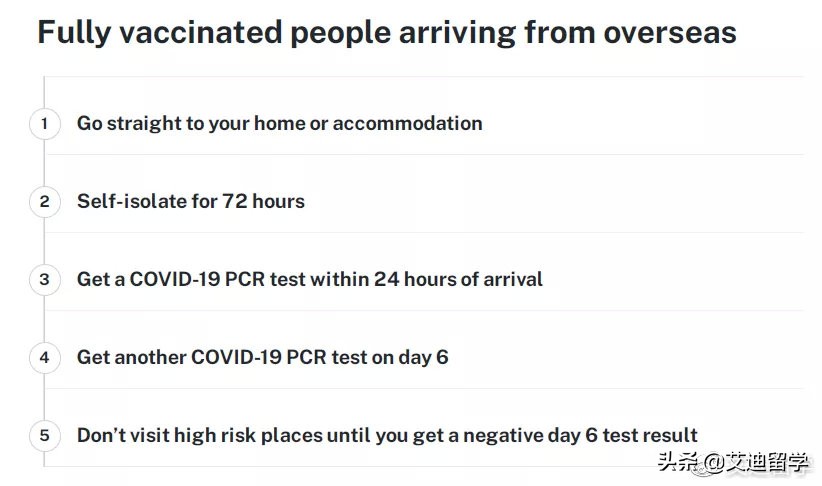
Task: Click the word "accommodation" in step 1
Action: (407, 124)
